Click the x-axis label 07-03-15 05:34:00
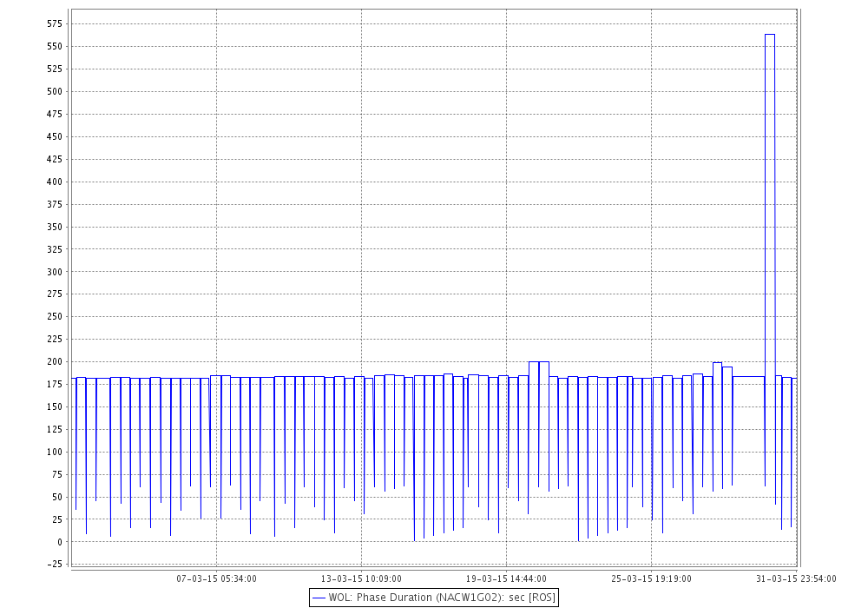Image resolution: width=868 pixels, height=608 pixels. (216, 578)
